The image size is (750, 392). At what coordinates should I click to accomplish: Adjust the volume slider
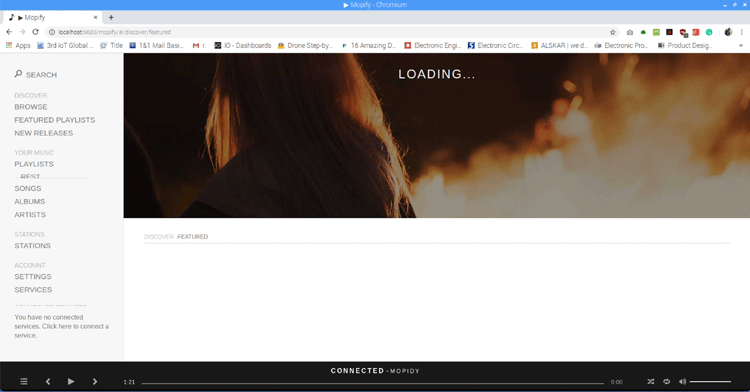[x=710, y=381]
